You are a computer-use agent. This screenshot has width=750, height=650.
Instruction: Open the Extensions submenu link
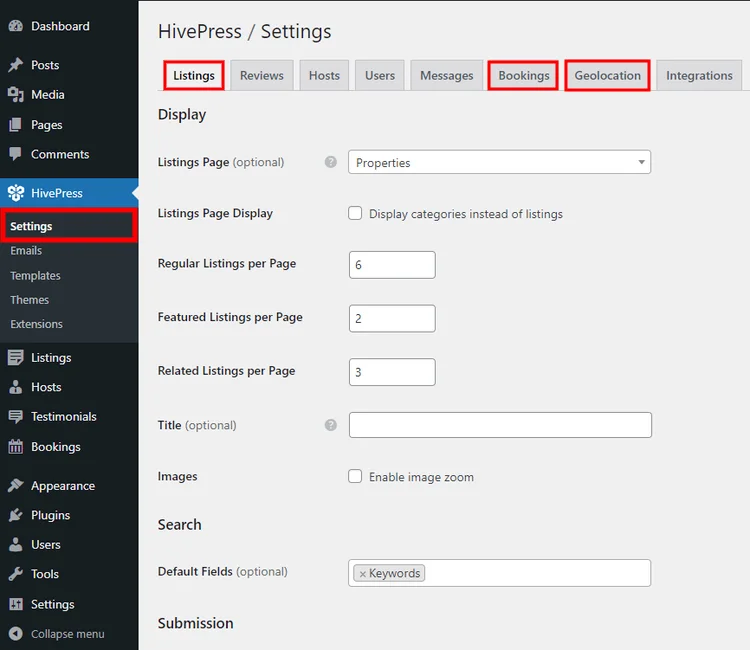pos(36,324)
